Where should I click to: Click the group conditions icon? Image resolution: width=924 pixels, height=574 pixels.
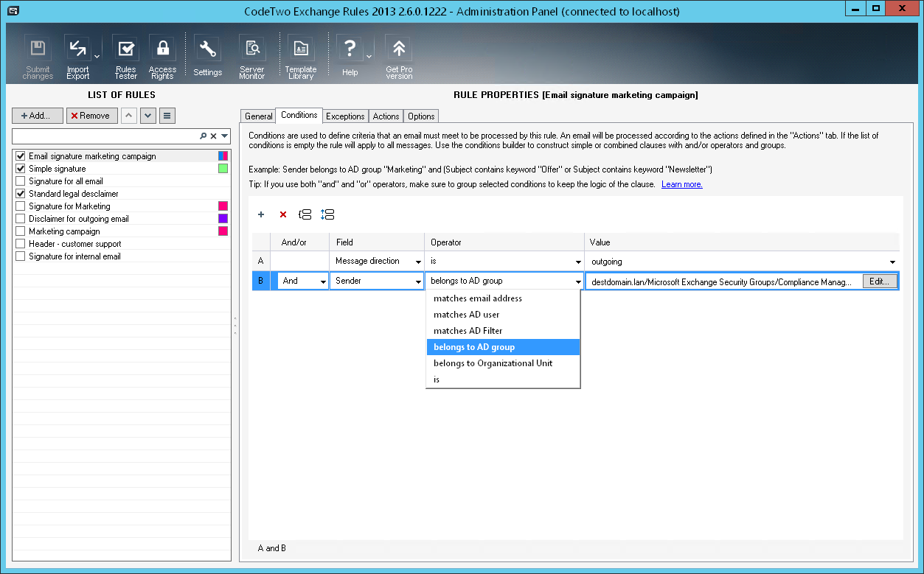[305, 214]
